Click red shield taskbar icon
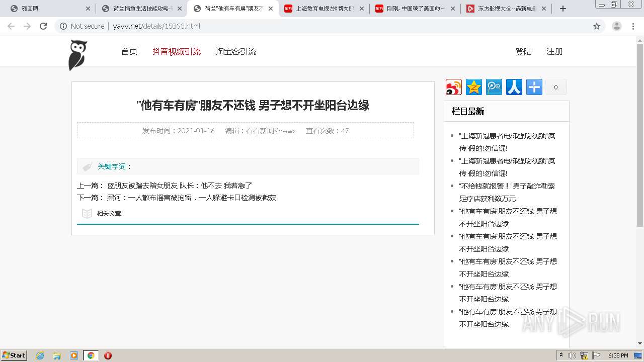 click(x=108, y=355)
